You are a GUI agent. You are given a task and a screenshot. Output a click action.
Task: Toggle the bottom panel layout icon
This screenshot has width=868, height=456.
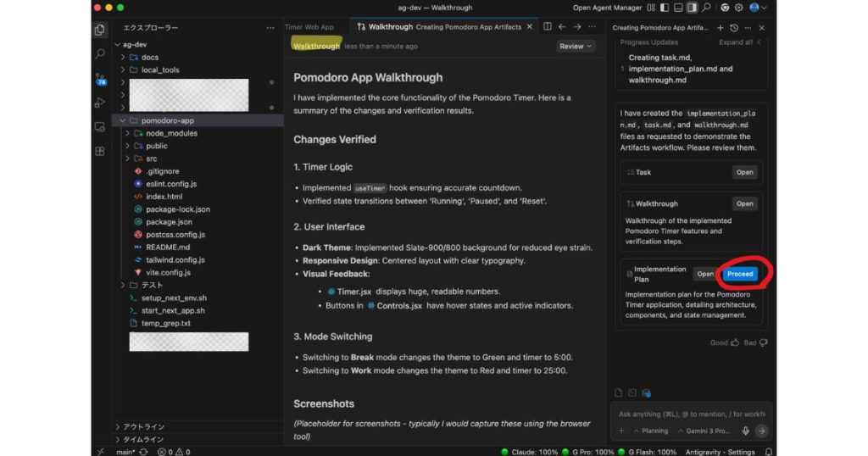(x=680, y=8)
